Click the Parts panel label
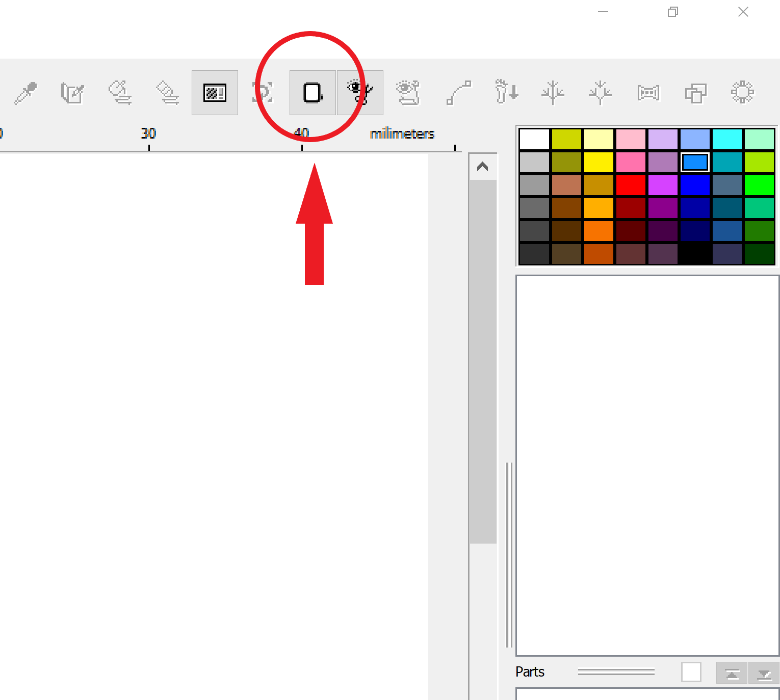Image resolution: width=780 pixels, height=700 pixels. coord(530,672)
